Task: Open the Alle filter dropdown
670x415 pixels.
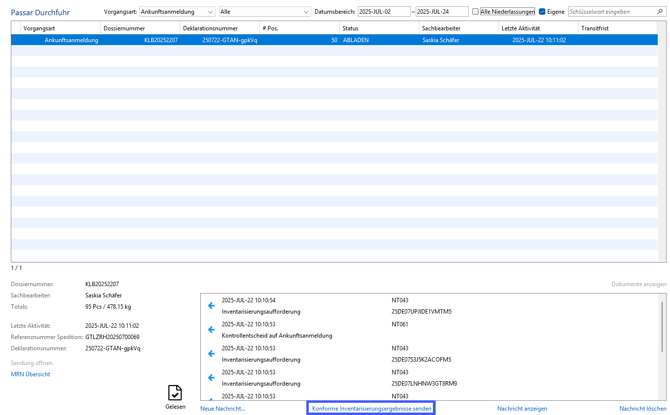Action: [x=264, y=12]
